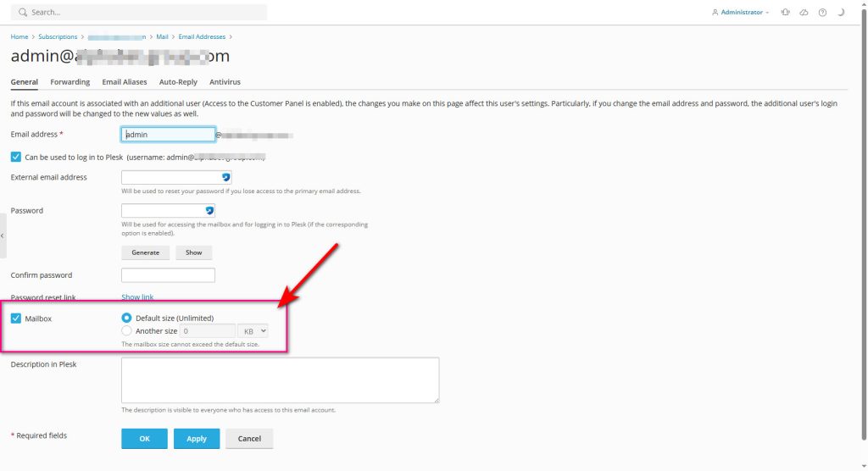Toggle dark mode with the moon icon
Image resolution: width=868 pixels, height=471 pixels.
point(841,13)
